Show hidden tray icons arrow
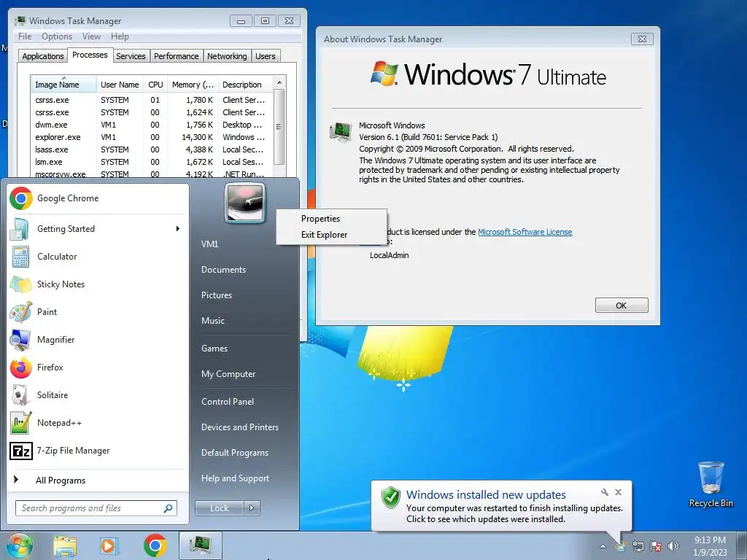The width and height of the screenshot is (747, 560). pyautogui.click(x=603, y=546)
